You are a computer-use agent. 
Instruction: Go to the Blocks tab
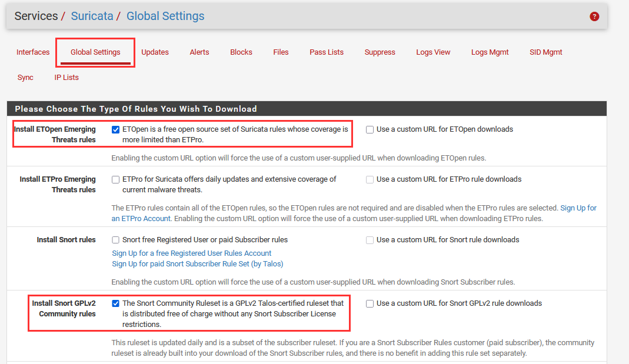(x=241, y=52)
